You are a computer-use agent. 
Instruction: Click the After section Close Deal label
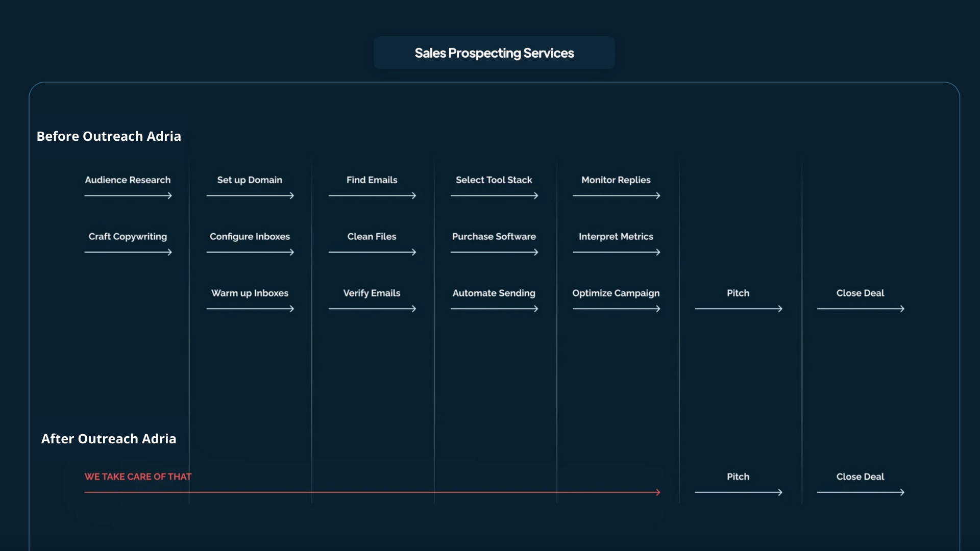(860, 477)
